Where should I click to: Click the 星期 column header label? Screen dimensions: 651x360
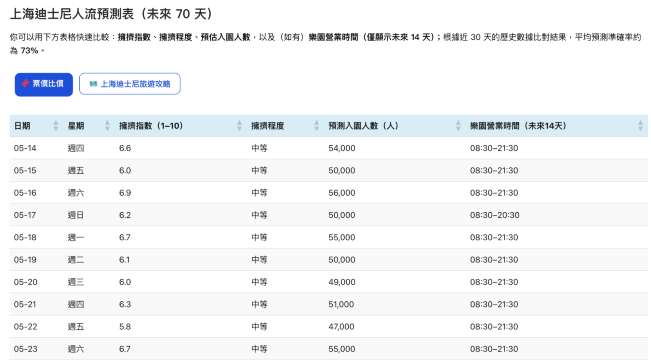(76, 126)
